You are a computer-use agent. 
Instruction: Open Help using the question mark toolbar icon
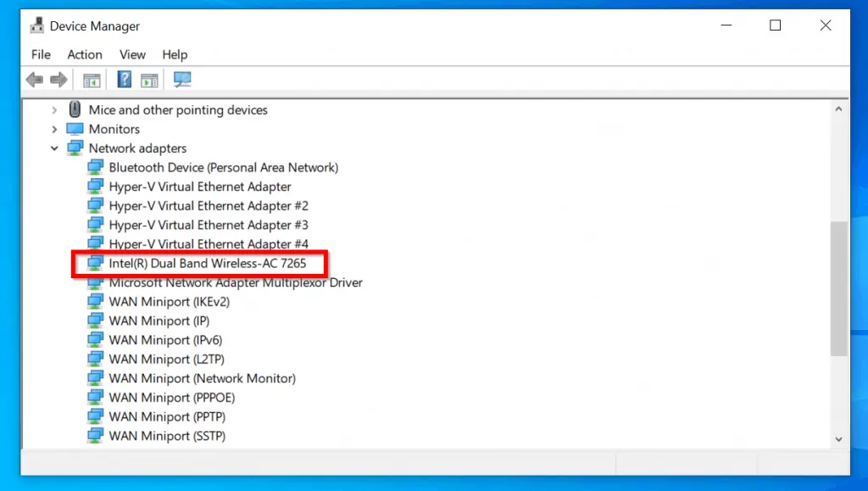[123, 79]
